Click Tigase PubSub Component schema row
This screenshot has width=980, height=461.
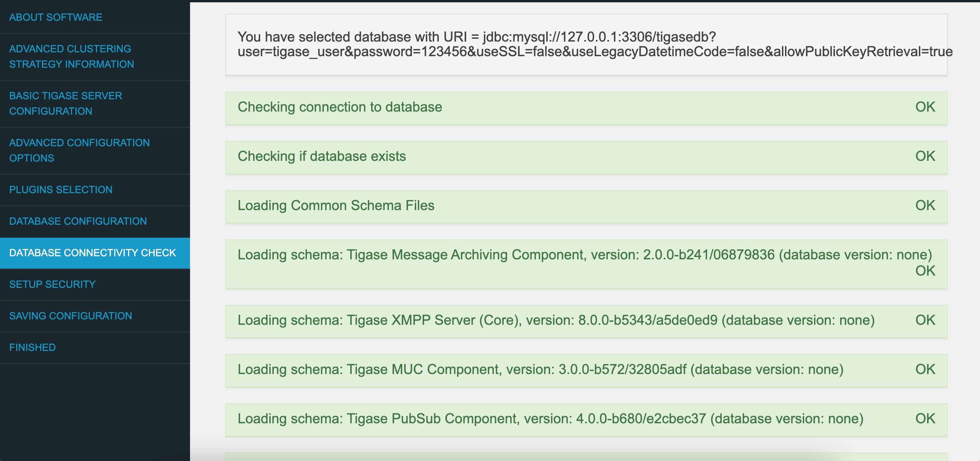[586, 420]
